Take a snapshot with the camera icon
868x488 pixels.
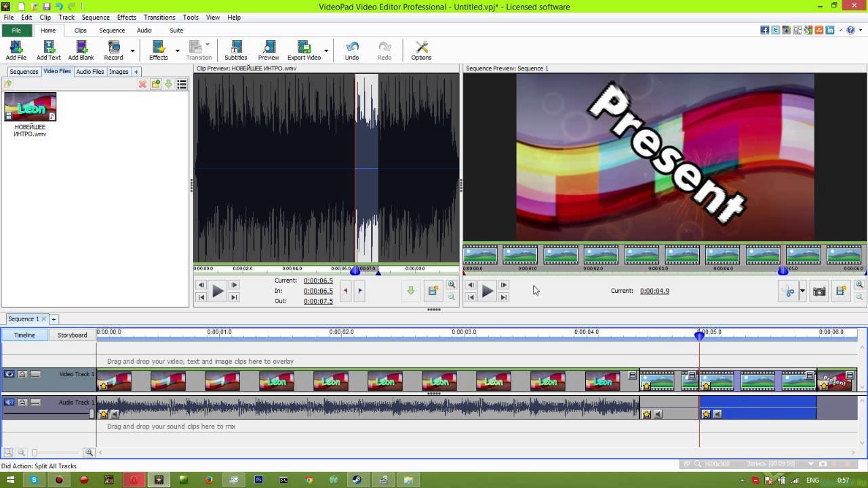[x=819, y=291]
